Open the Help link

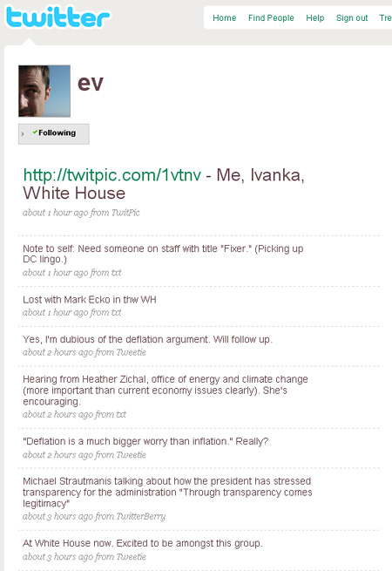click(x=314, y=17)
